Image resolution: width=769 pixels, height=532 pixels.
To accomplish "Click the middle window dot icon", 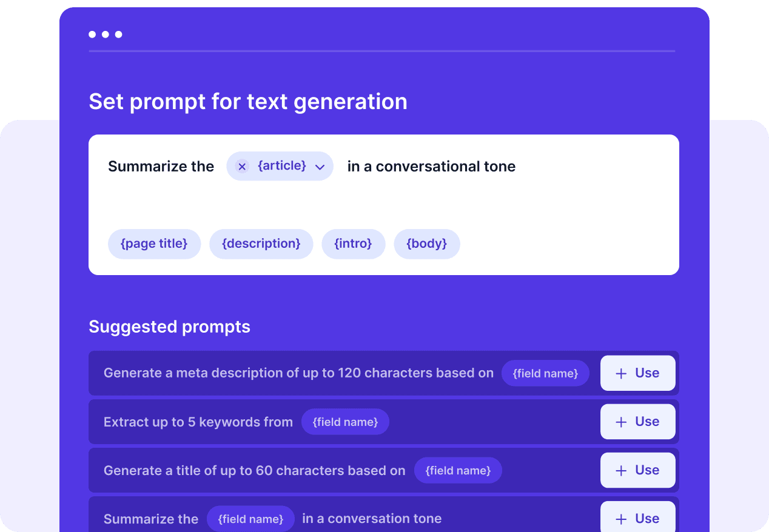I will [x=105, y=35].
